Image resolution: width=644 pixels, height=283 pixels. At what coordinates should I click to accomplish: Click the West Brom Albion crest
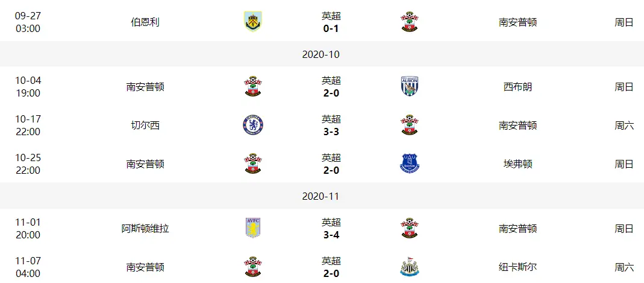[x=410, y=86]
